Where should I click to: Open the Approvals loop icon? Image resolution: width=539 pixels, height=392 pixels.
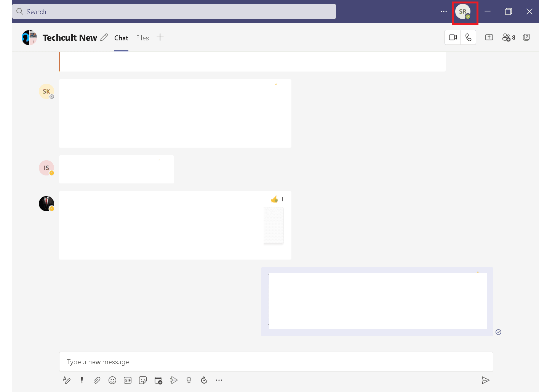point(204,380)
